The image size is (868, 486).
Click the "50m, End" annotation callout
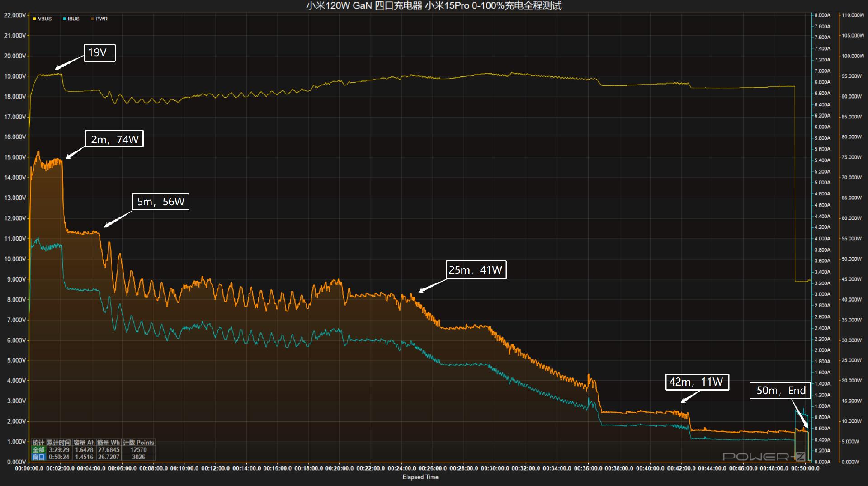(x=781, y=391)
